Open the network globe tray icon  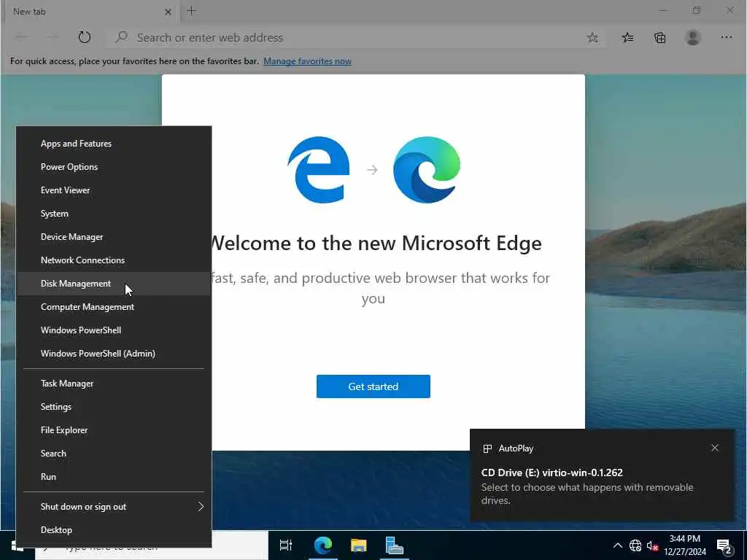click(635, 545)
